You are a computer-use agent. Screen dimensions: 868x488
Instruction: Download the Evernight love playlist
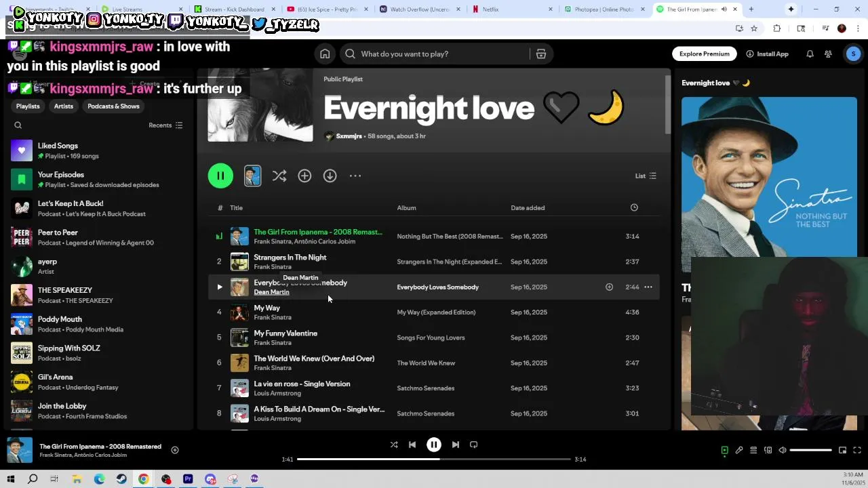[x=330, y=176]
